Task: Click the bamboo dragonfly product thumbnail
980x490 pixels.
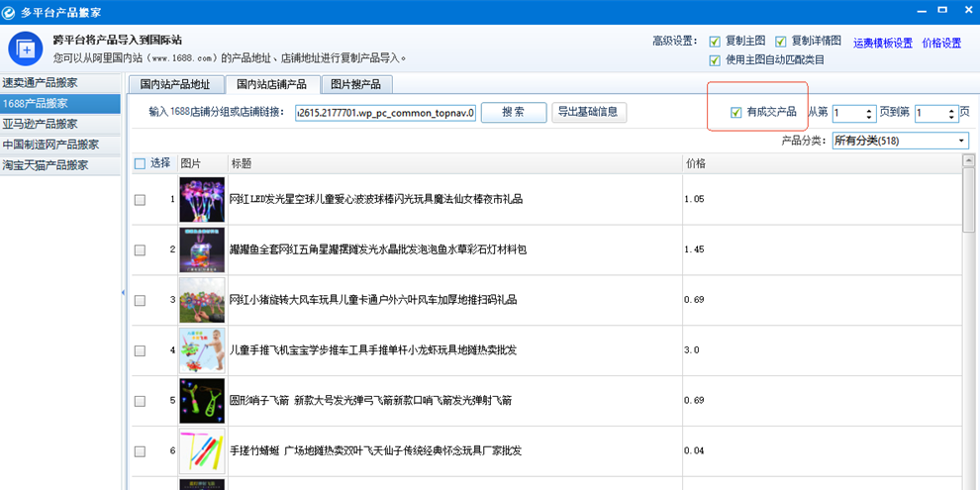Action: [x=202, y=450]
